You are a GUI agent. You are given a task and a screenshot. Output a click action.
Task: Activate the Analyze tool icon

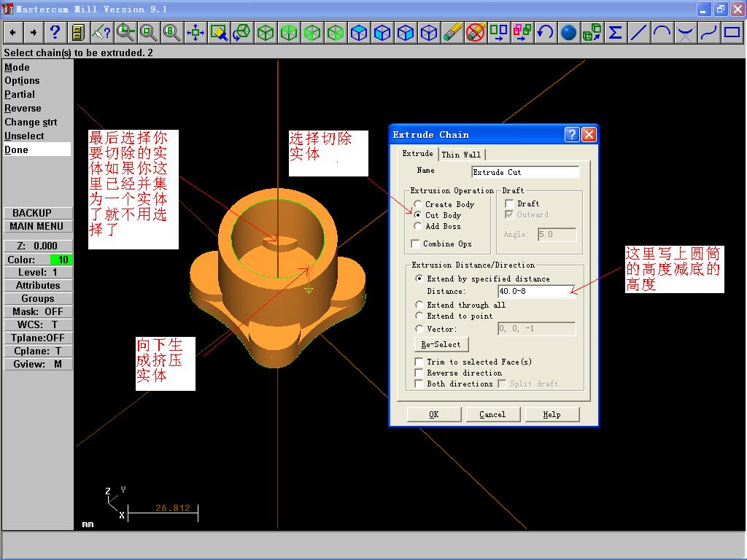pos(101,33)
